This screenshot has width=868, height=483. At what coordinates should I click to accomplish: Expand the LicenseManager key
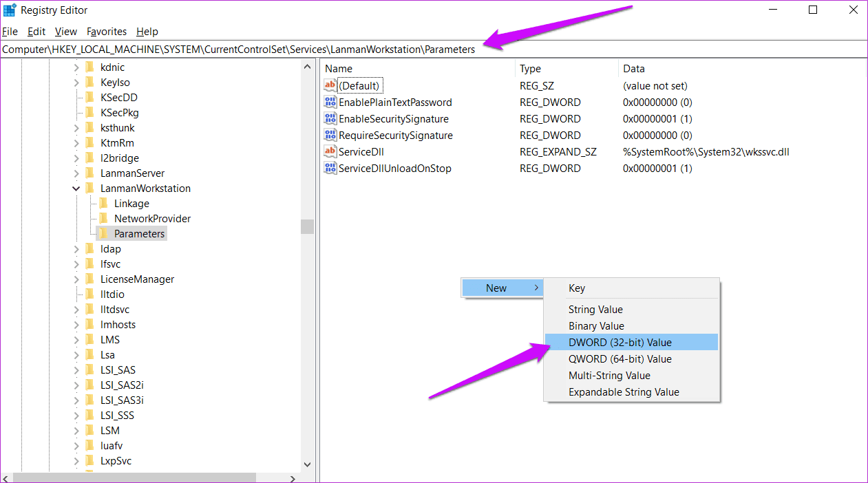76,279
